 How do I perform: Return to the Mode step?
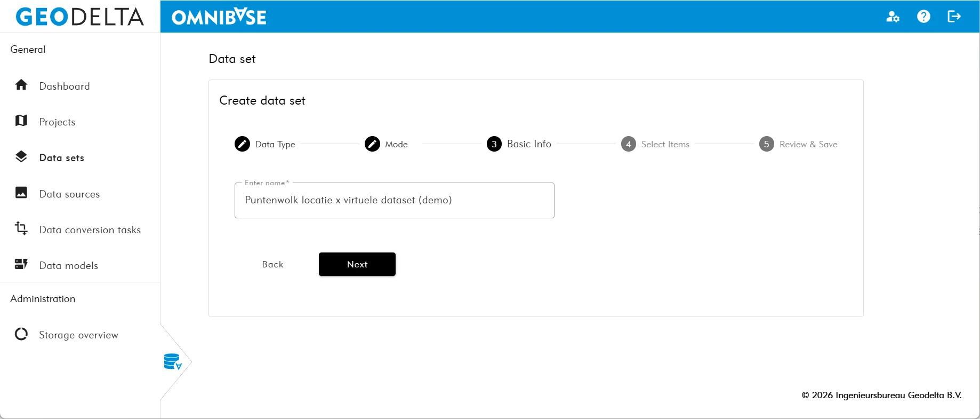click(387, 144)
